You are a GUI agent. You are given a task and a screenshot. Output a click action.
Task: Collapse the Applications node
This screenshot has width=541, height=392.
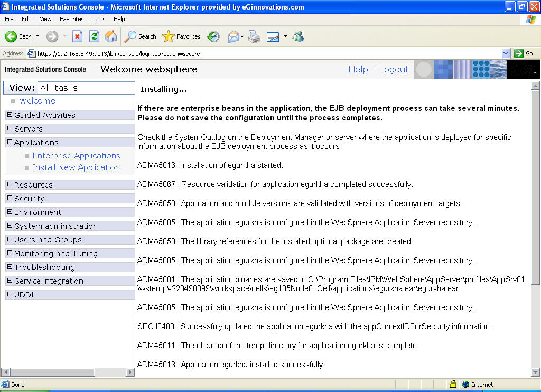[10, 142]
